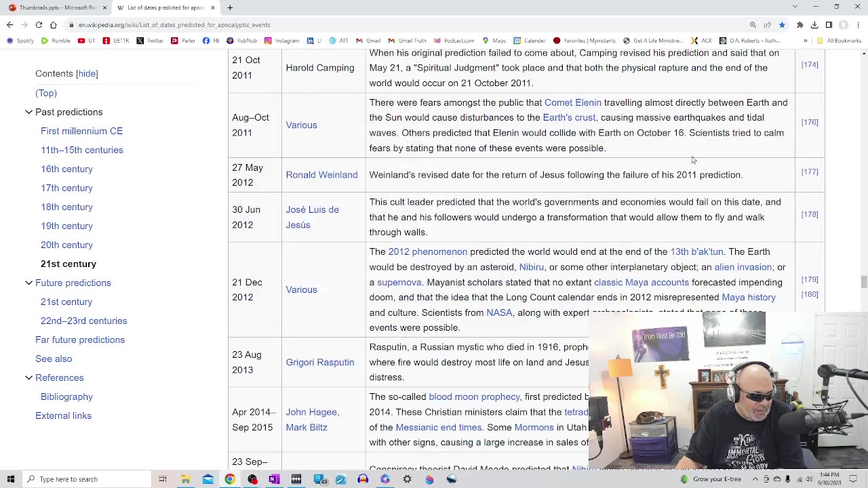This screenshot has width=868, height=488.
Task: Open Harold Camping article link
Action: [x=320, y=68]
